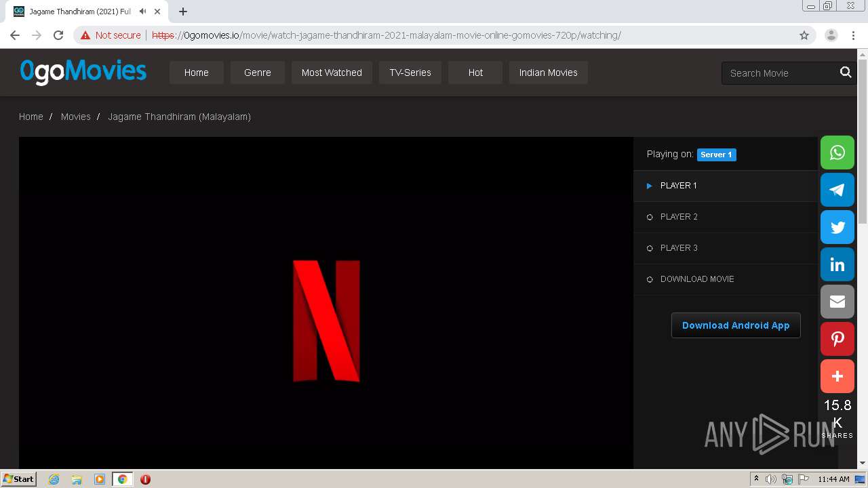This screenshot has height=488, width=868.
Task: Click Home breadcrumb link
Action: click(x=31, y=117)
